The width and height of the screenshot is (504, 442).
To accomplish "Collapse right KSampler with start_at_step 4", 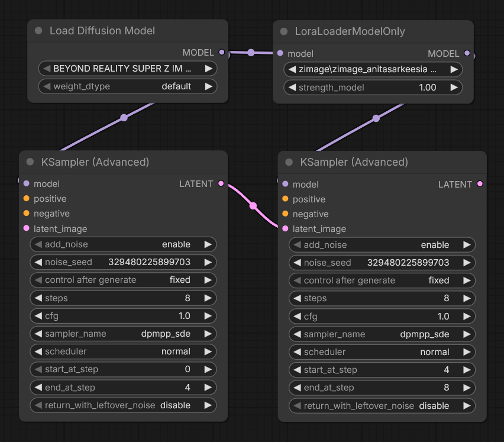I will coord(289,162).
